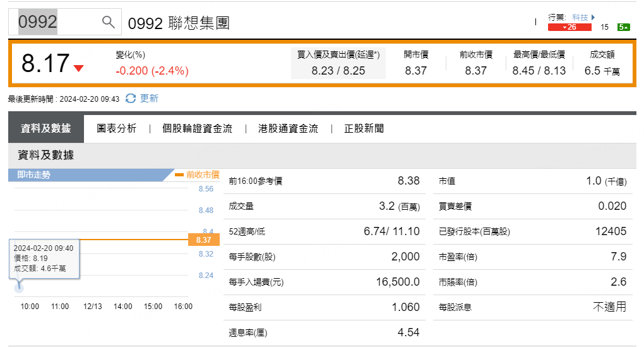Click the change value -0.200 (-2.4%)
Screen dimensions: 644x347
(152, 71)
